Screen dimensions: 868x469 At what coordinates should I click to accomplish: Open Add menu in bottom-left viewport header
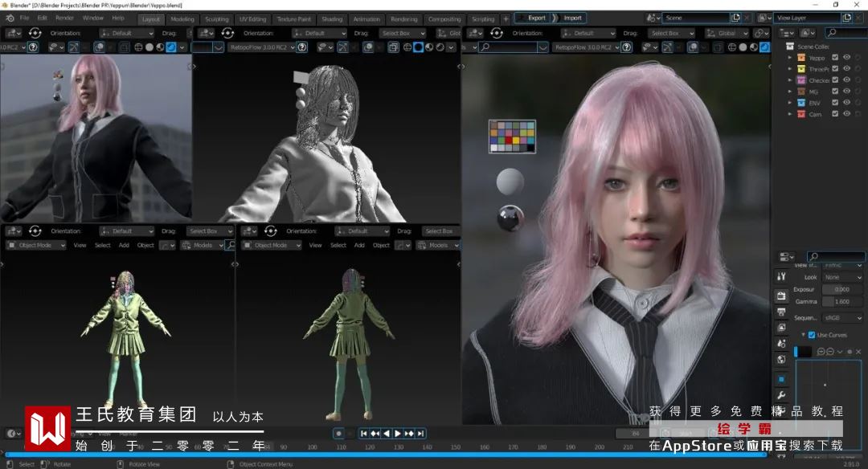tap(124, 245)
